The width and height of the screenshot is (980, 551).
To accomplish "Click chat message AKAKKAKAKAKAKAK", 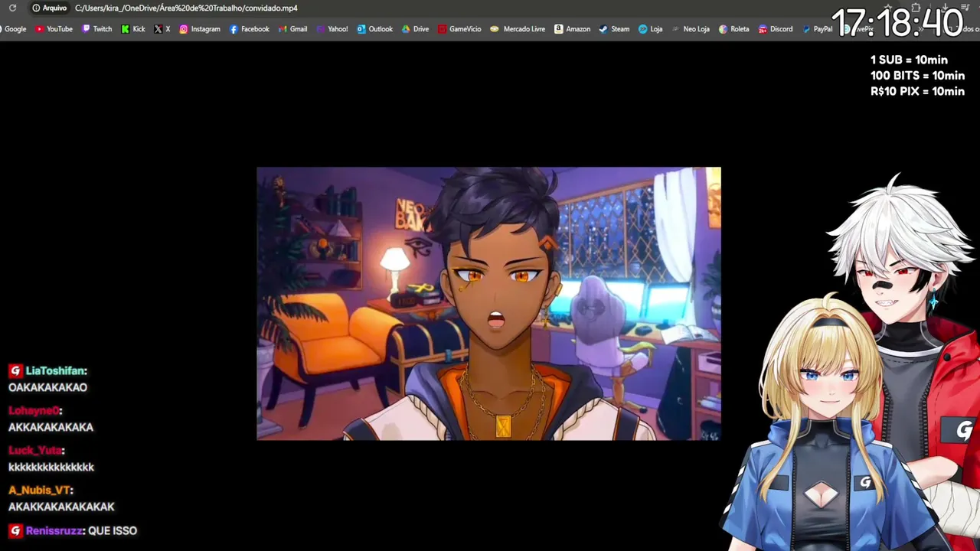I will coord(61,507).
